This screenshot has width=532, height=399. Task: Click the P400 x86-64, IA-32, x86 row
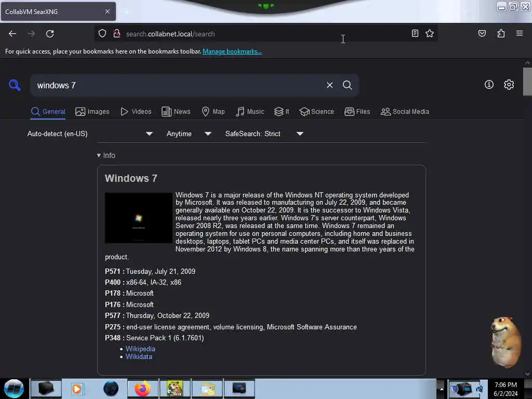143,282
